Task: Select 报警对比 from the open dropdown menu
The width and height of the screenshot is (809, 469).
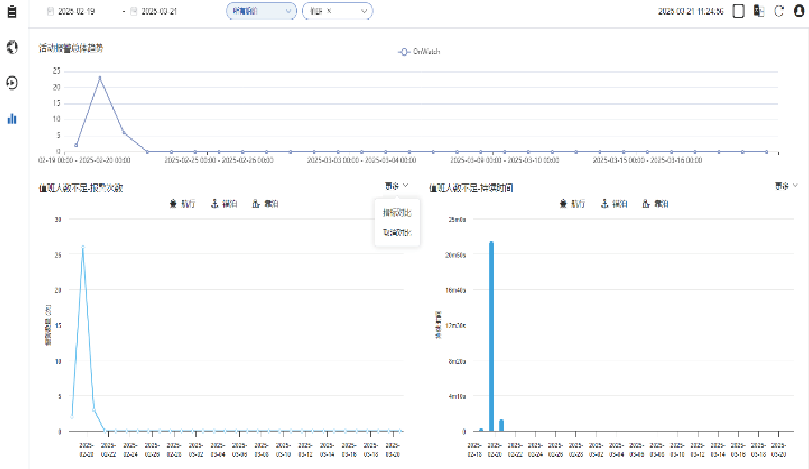Action: 397,213
